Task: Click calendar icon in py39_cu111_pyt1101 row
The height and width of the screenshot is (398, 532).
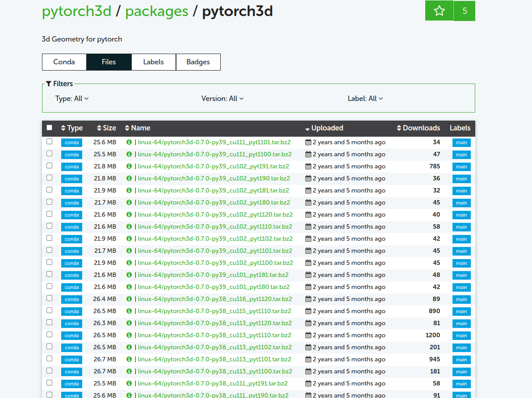Action: pos(308,142)
